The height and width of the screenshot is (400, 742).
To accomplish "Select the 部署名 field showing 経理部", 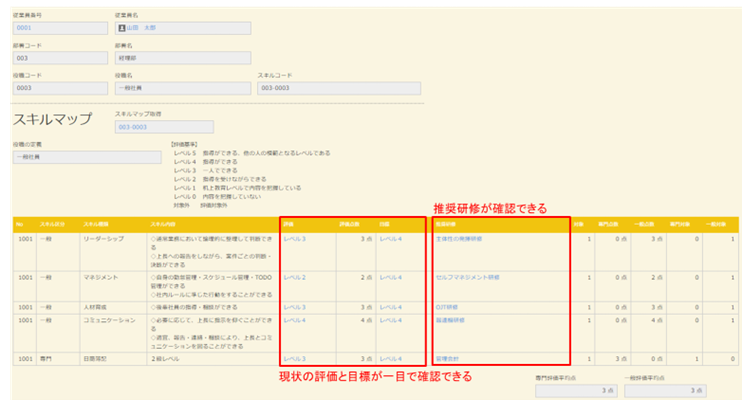I will pos(183,58).
